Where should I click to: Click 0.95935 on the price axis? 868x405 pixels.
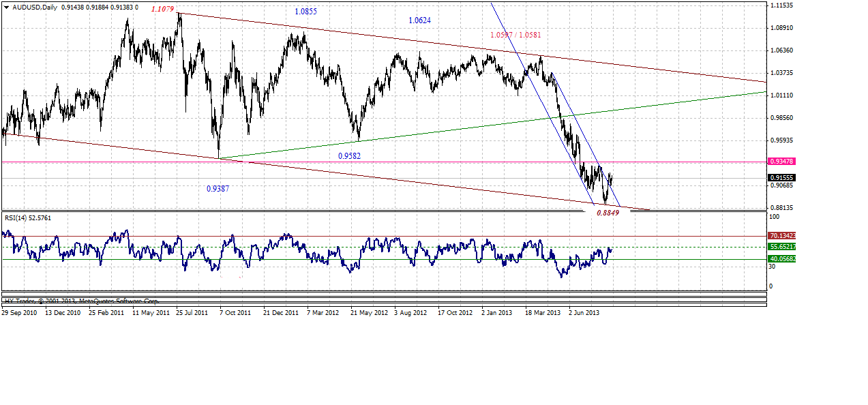781,140
